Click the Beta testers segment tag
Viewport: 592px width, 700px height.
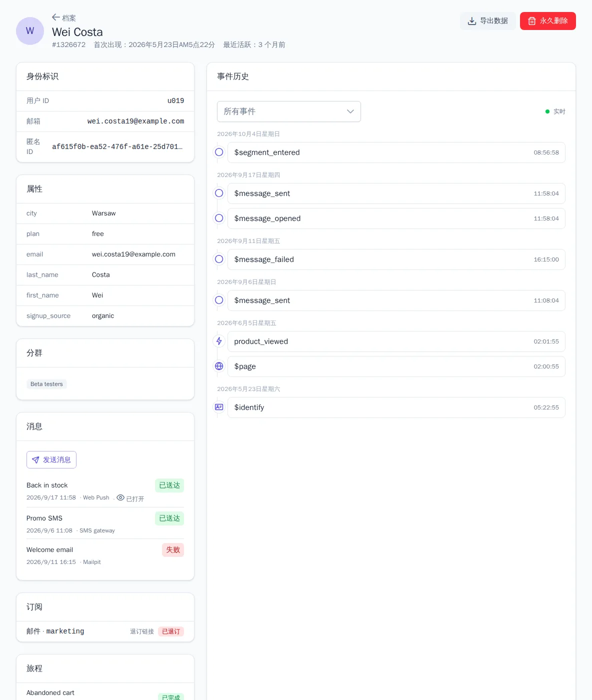(x=46, y=384)
